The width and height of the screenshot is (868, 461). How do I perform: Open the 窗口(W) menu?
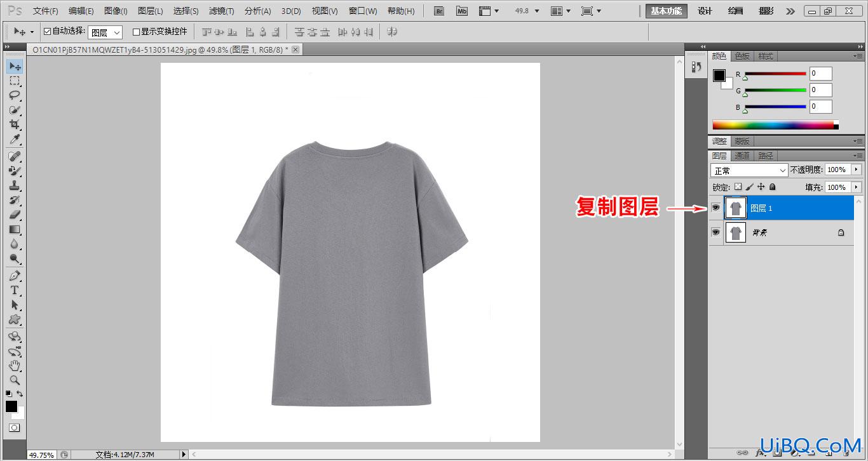coord(363,11)
